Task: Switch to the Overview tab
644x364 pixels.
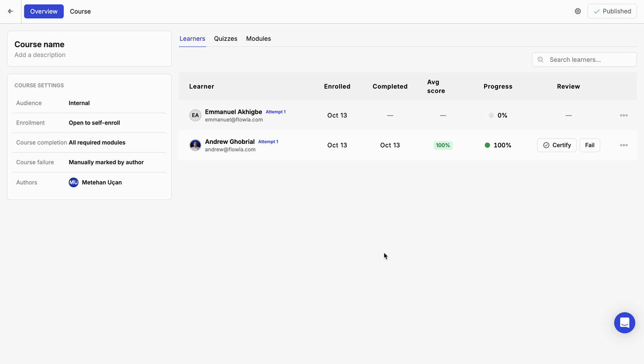Action: click(44, 11)
